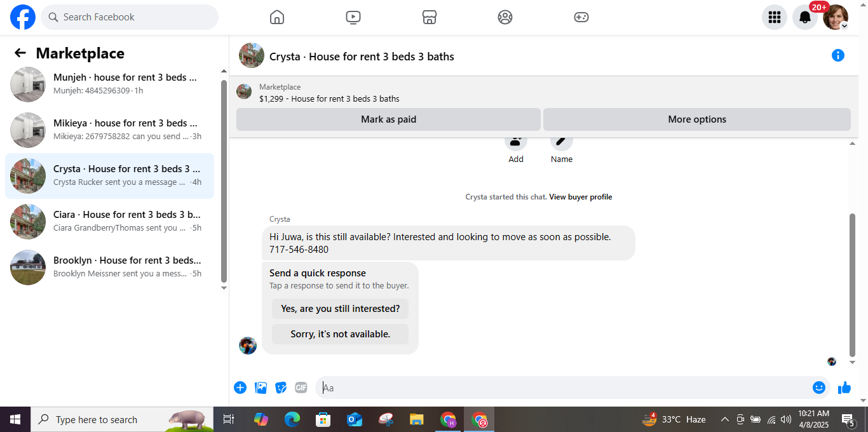Open Munjeh house for rent conversation
This screenshot has width=868, height=432.
(x=109, y=84)
